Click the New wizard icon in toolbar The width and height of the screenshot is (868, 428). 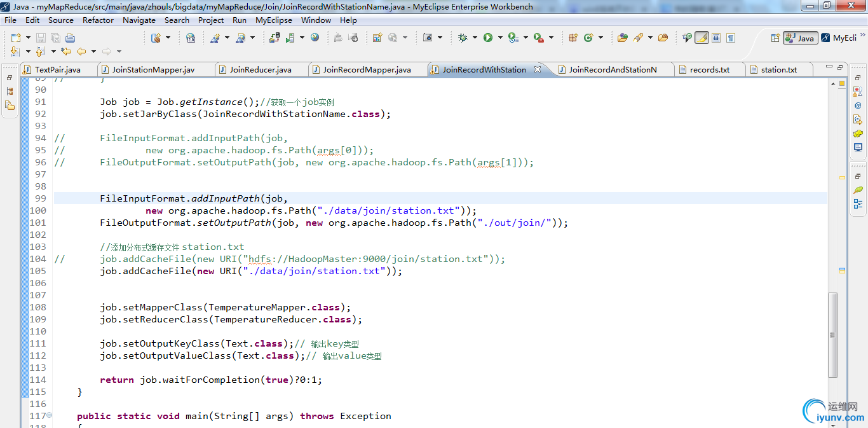click(15, 38)
